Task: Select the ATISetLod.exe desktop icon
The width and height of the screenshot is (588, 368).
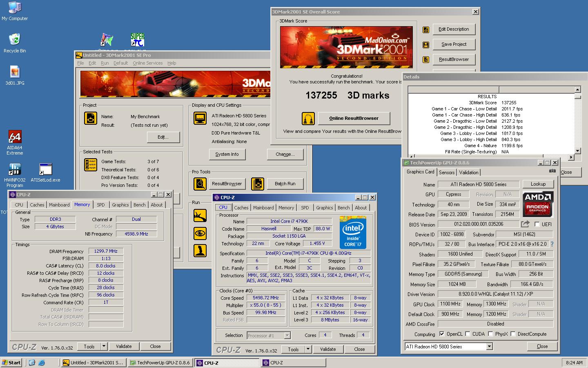Action: pos(45,173)
